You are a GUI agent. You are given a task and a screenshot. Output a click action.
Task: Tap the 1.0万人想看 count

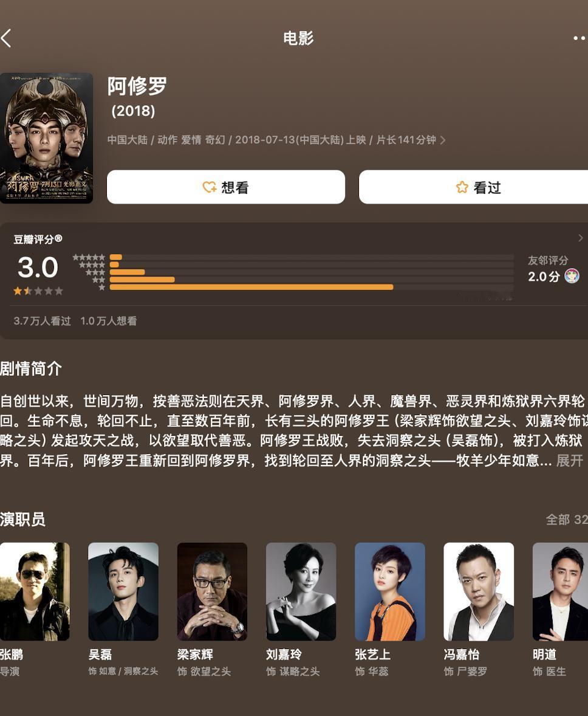click(x=109, y=321)
